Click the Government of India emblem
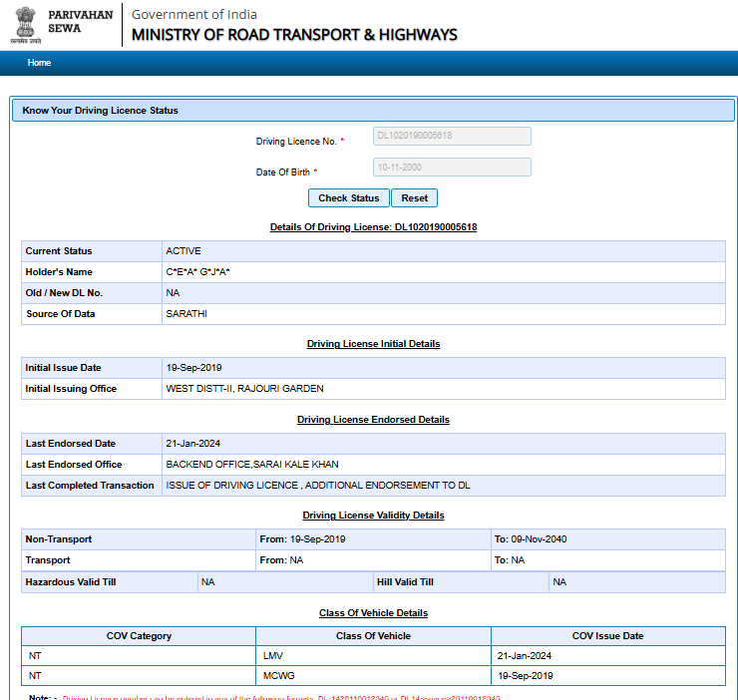Viewport: 738px width, 700px height. coord(27,25)
